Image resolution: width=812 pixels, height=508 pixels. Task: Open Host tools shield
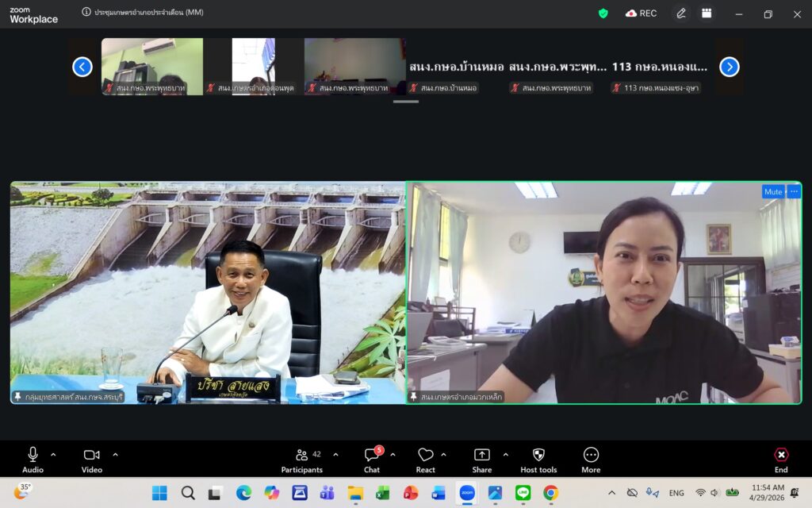point(538,460)
